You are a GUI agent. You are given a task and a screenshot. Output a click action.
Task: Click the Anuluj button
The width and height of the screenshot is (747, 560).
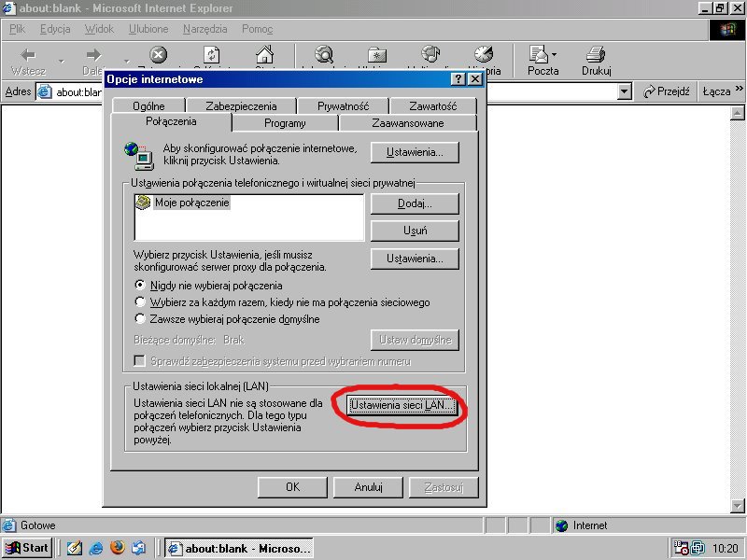tap(368, 487)
